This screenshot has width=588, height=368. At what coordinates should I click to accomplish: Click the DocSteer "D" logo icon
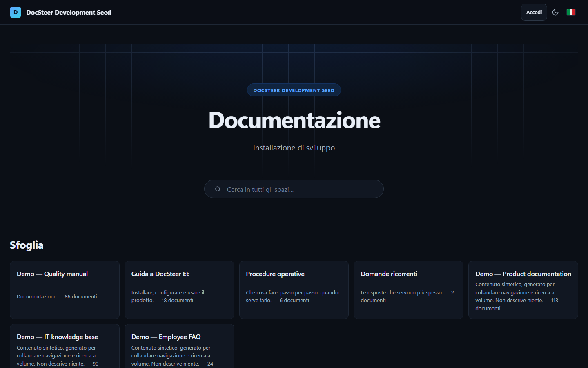16,12
